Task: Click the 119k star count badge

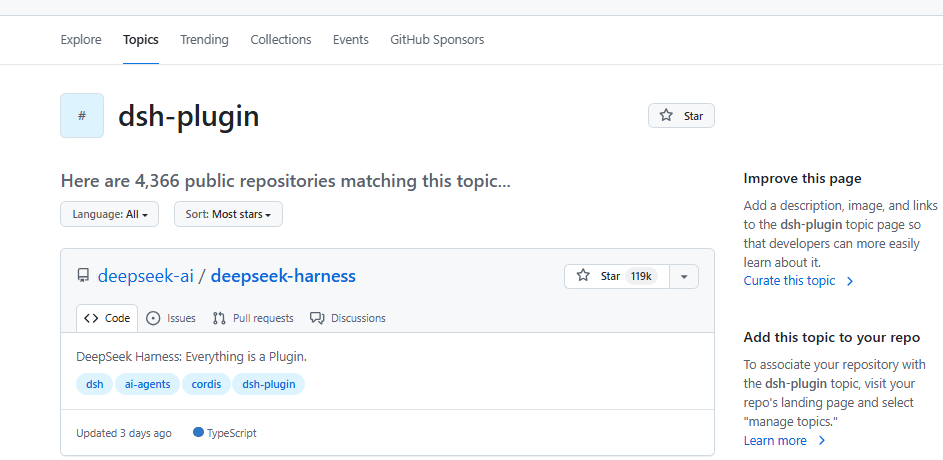Action: (x=641, y=277)
